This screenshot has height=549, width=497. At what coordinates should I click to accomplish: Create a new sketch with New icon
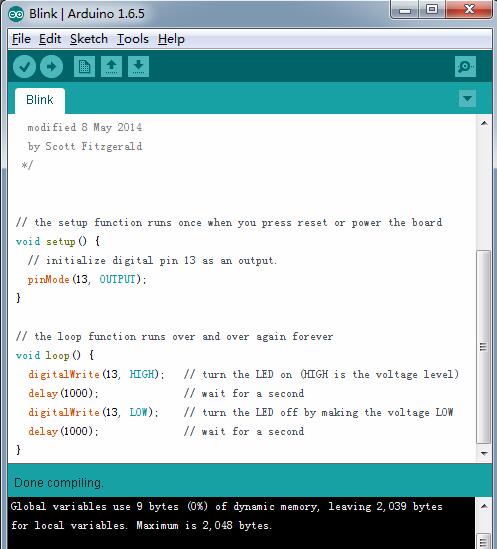(x=84, y=67)
